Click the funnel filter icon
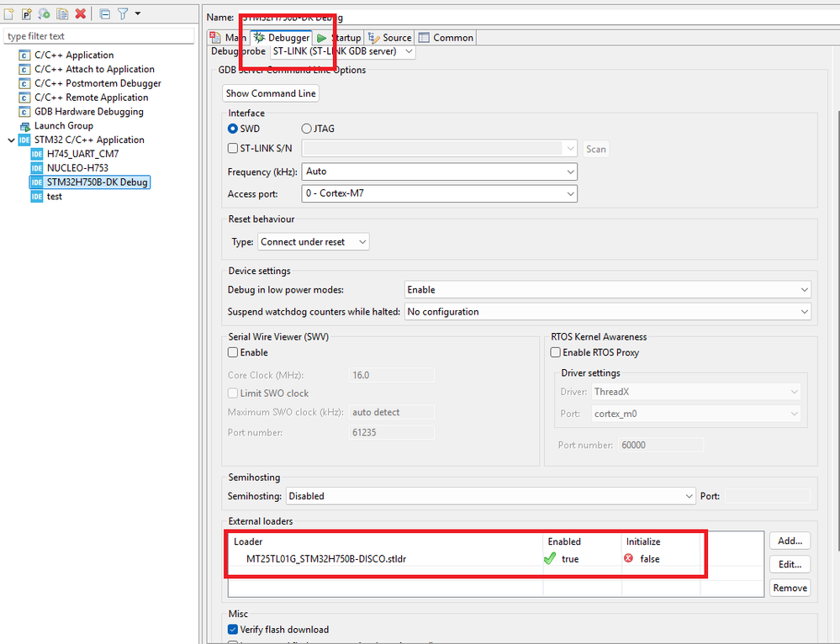Viewport: 840px width, 644px height. pyautogui.click(x=123, y=14)
